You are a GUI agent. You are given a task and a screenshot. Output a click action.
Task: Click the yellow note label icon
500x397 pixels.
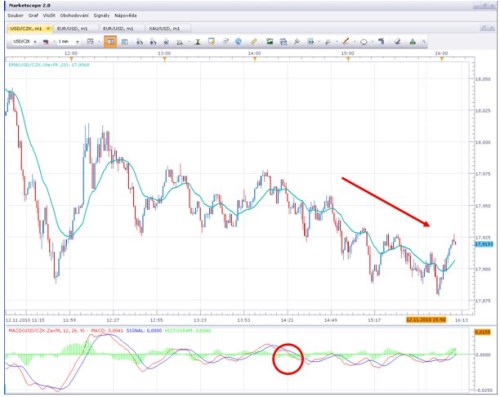point(211,41)
